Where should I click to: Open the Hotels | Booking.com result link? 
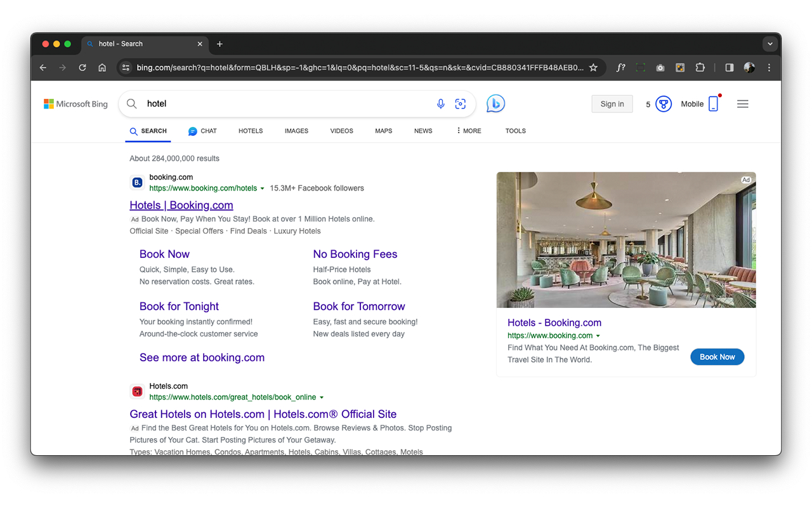[181, 204]
